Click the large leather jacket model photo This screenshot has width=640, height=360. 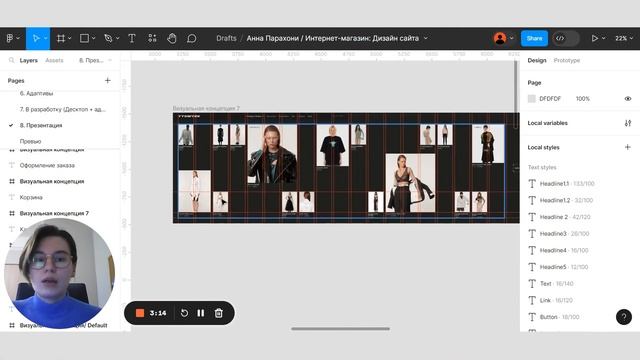tap(272, 154)
